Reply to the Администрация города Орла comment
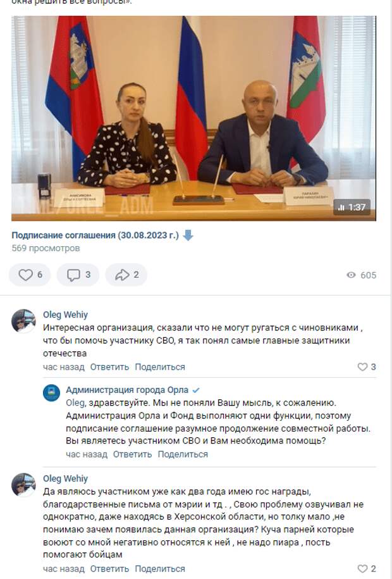 pyautogui.click(x=133, y=454)
